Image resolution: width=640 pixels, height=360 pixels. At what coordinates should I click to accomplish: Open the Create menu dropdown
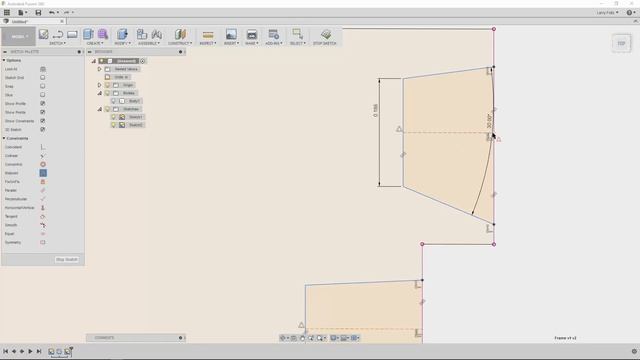pos(95,43)
